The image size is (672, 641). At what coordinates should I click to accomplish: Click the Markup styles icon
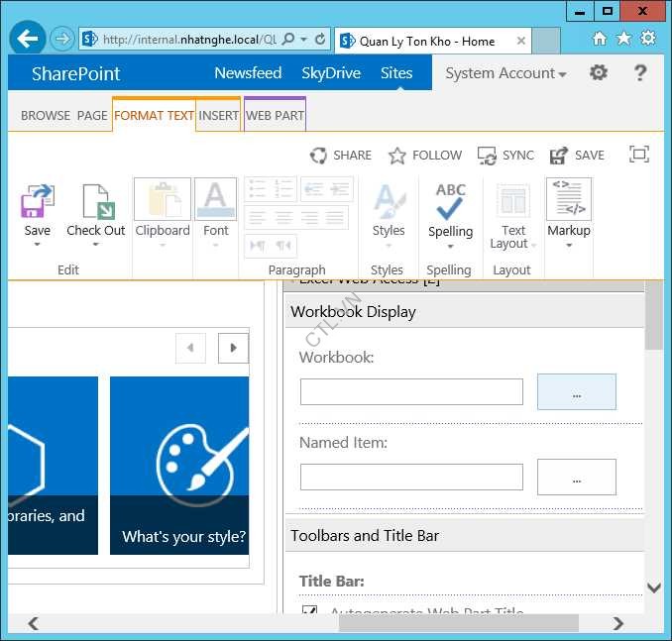[569, 199]
